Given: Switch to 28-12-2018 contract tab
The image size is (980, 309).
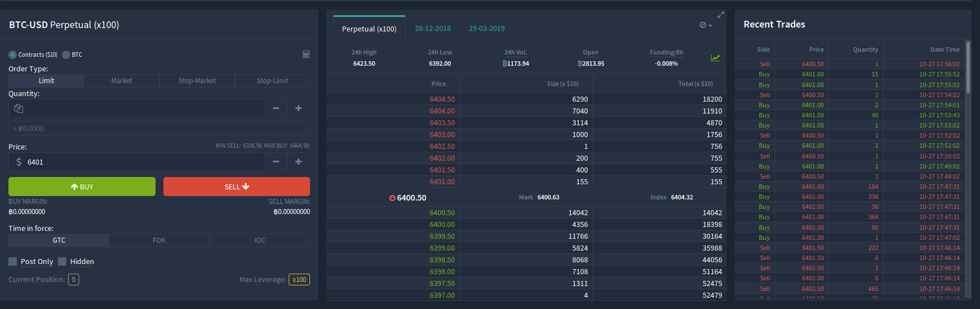Looking at the screenshot, I should pos(433,29).
